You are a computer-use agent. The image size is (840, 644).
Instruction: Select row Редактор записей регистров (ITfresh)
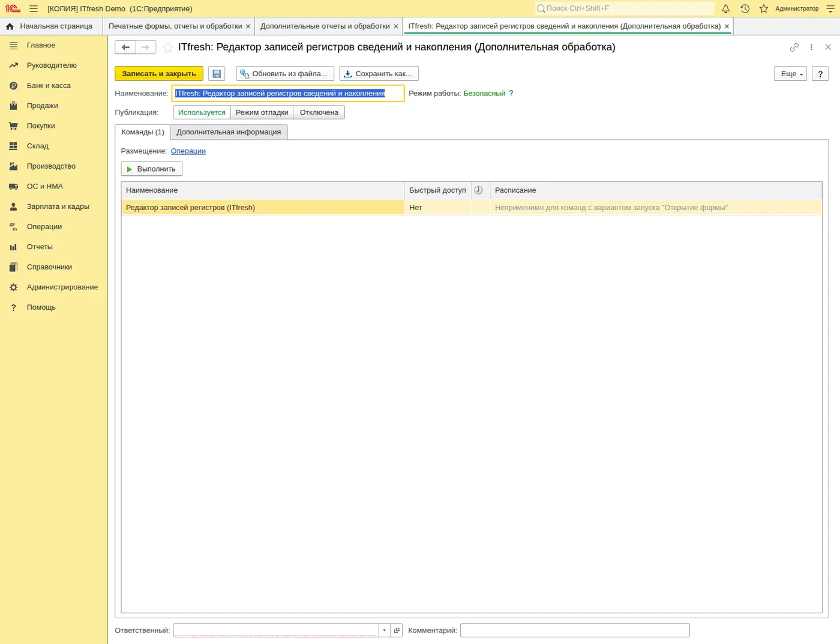472,208
